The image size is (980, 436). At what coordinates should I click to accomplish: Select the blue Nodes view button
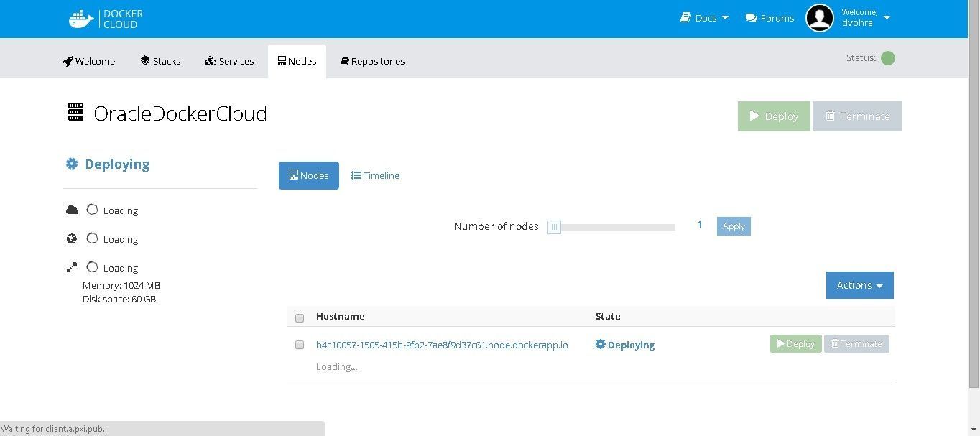pyautogui.click(x=309, y=175)
